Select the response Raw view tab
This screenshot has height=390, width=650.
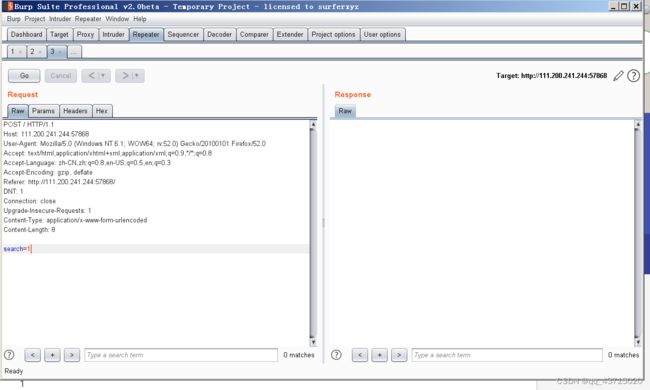pyautogui.click(x=345, y=111)
